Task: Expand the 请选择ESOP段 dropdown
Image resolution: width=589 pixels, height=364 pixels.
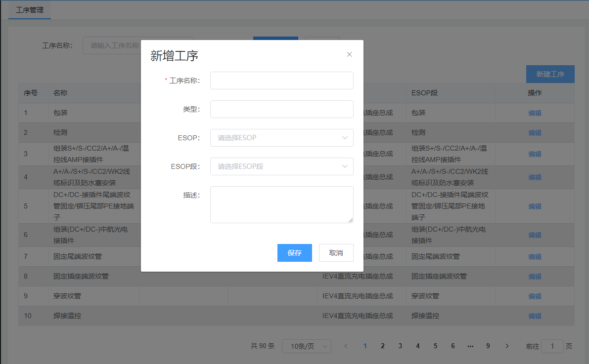Action: (281, 166)
